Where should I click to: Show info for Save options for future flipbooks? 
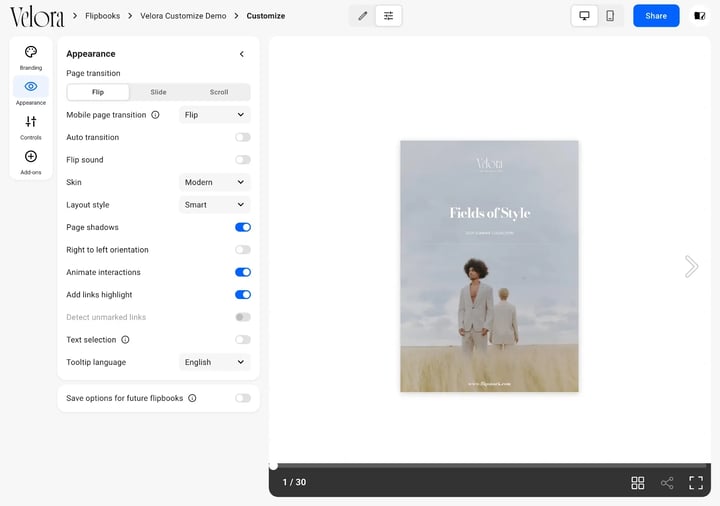coord(192,398)
